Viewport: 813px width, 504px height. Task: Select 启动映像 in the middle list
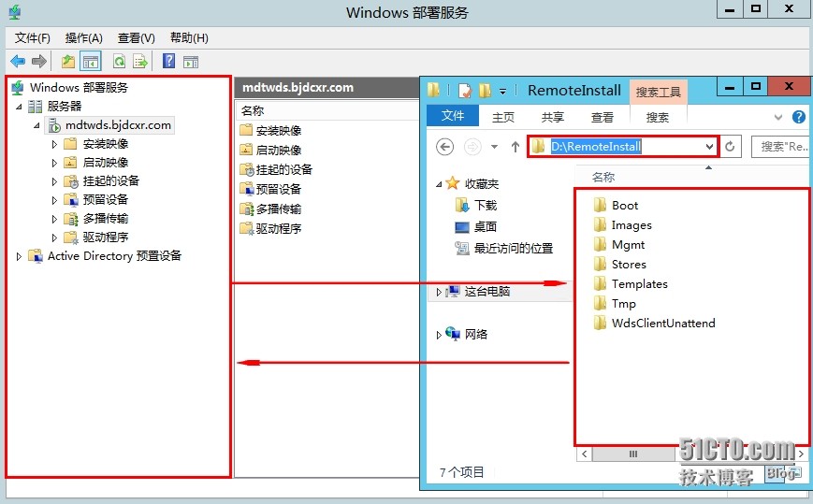[279, 151]
